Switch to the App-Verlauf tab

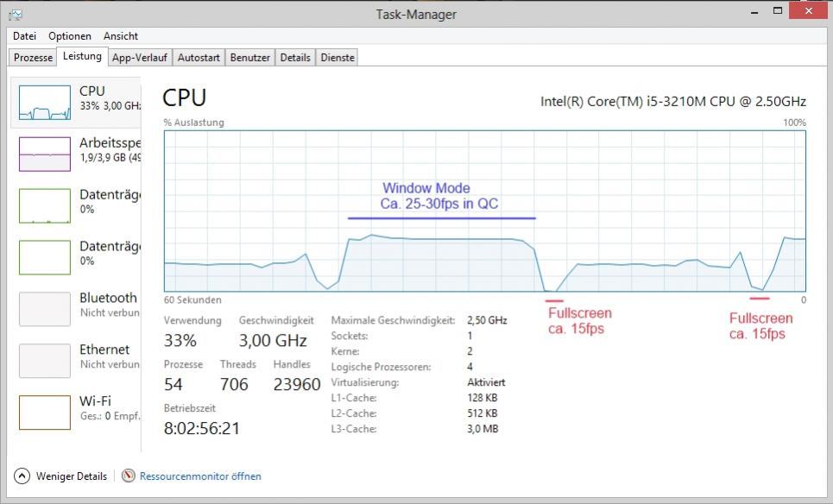pos(139,58)
